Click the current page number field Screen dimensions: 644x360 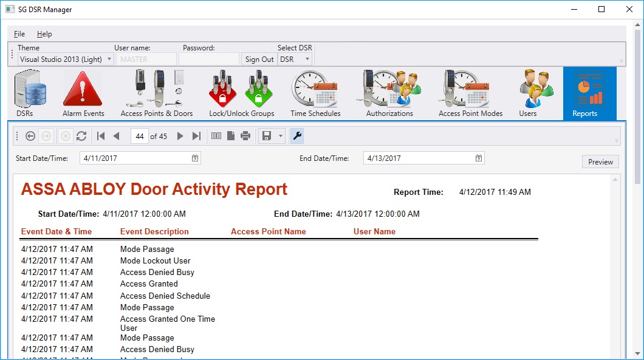point(139,136)
